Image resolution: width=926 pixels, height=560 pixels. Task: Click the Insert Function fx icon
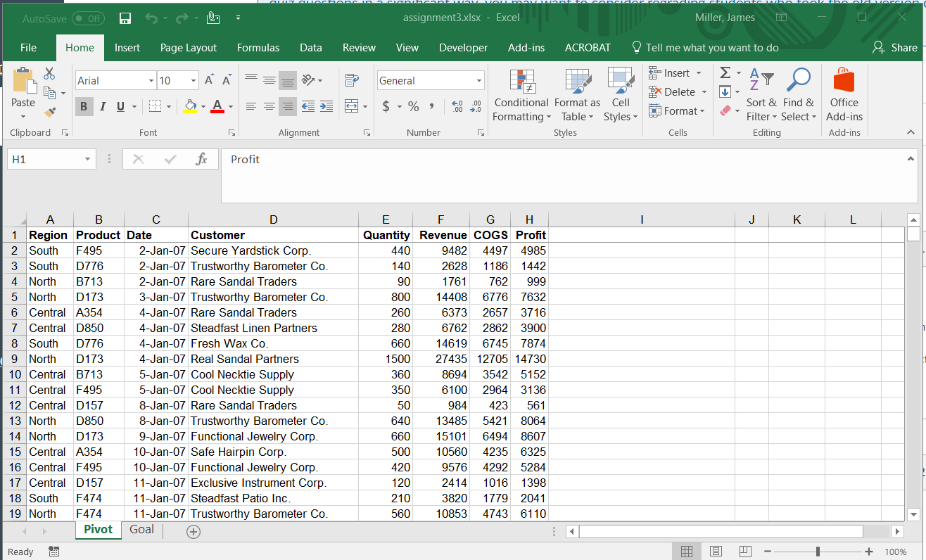click(201, 160)
